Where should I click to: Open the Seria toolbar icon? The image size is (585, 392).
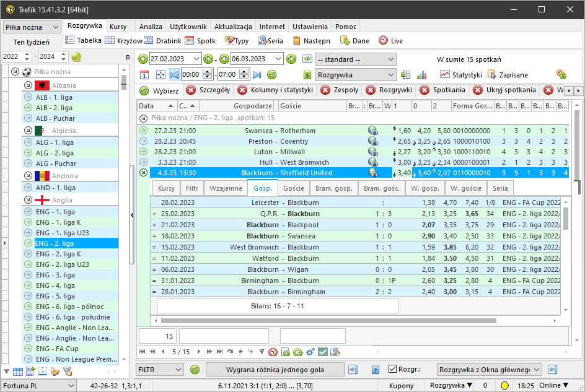(x=263, y=39)
